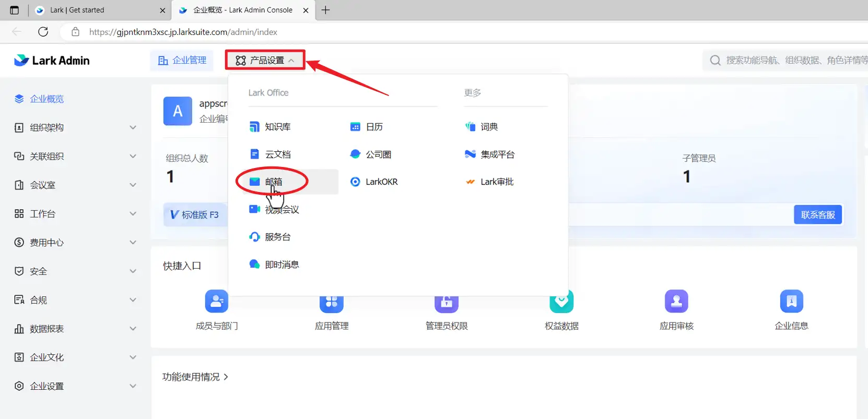868x419 pixels.
Task: Select 企业概览 in the sidebar
Action: 46,99
